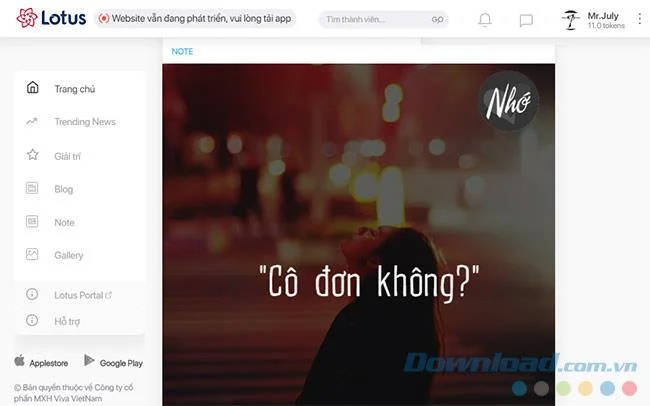The width and height of the screenshot is (650, 406).
Task: Click the GO search button
Action: coord(437,19)
